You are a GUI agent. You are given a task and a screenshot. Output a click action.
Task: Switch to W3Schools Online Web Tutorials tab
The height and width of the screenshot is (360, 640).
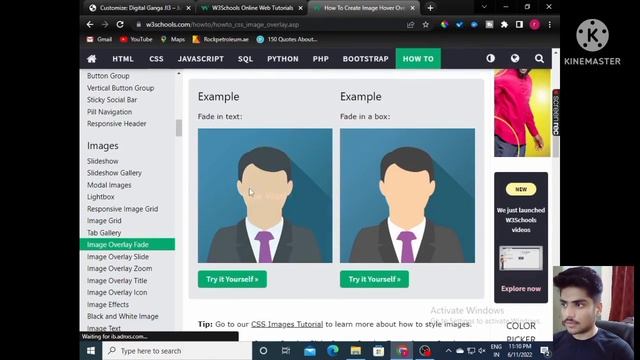coord(252,8)
